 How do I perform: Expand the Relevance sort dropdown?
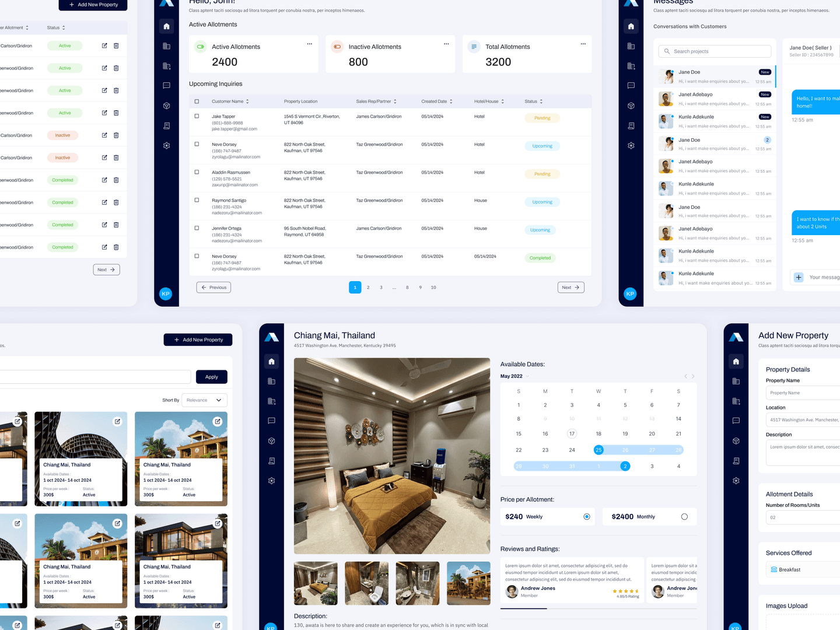219,400
